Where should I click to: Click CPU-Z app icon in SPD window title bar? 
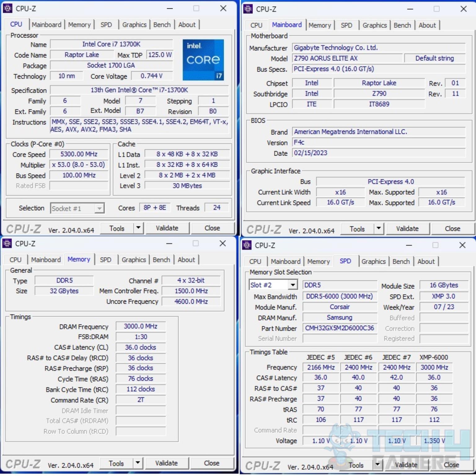(x=247, y=245)
